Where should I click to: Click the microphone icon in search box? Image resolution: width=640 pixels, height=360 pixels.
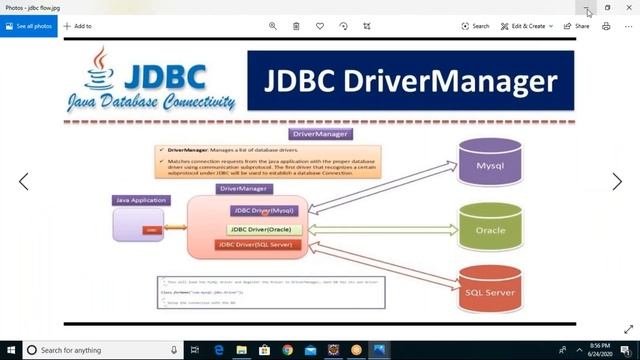[x=174, y=350]
